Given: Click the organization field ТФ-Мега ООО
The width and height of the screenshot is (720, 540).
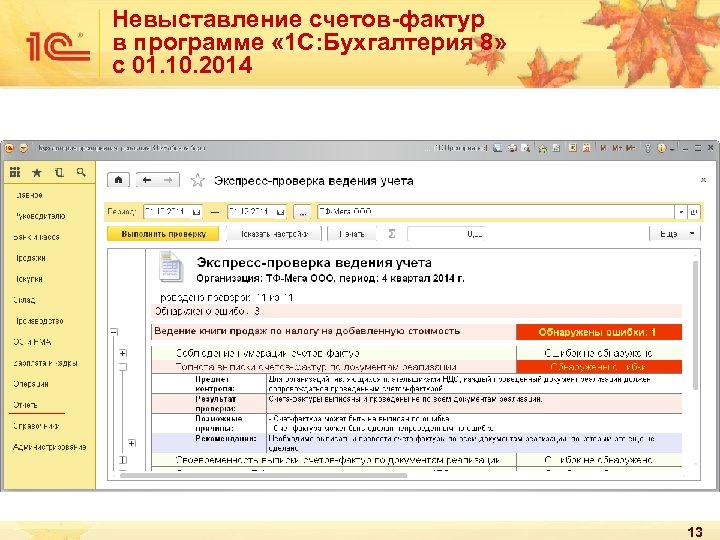Looking at the screenshot, I should coord(495,212).
